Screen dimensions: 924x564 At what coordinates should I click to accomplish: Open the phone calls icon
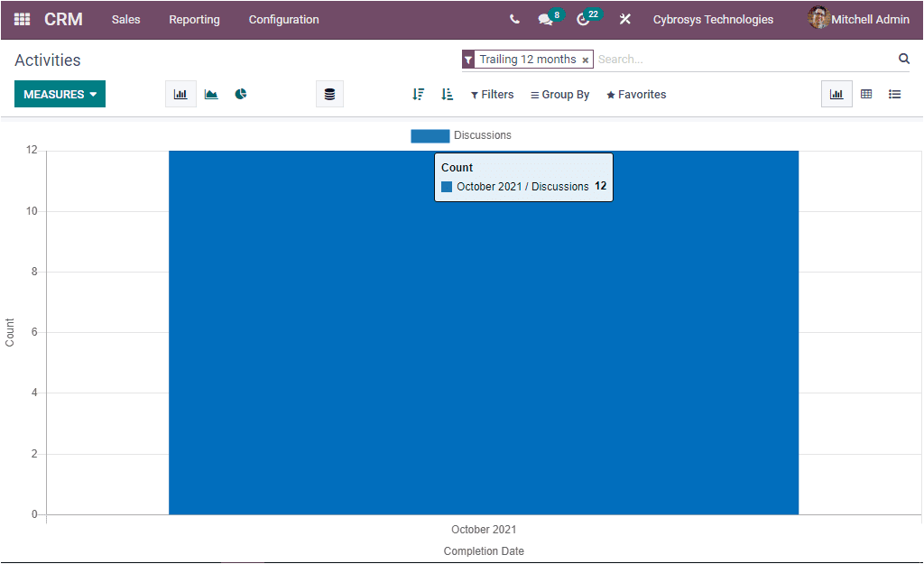(x=514, y=19)
